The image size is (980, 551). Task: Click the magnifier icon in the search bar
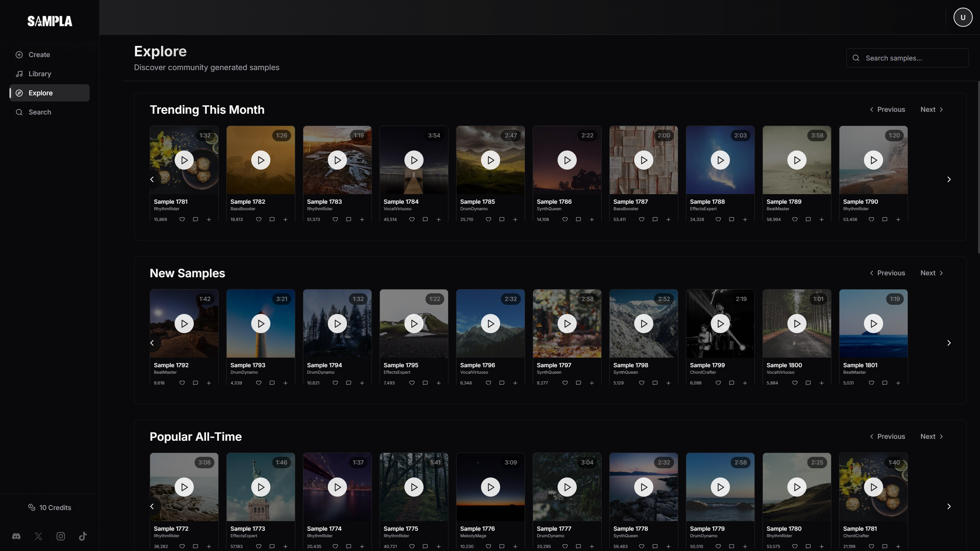pos(856,57)
